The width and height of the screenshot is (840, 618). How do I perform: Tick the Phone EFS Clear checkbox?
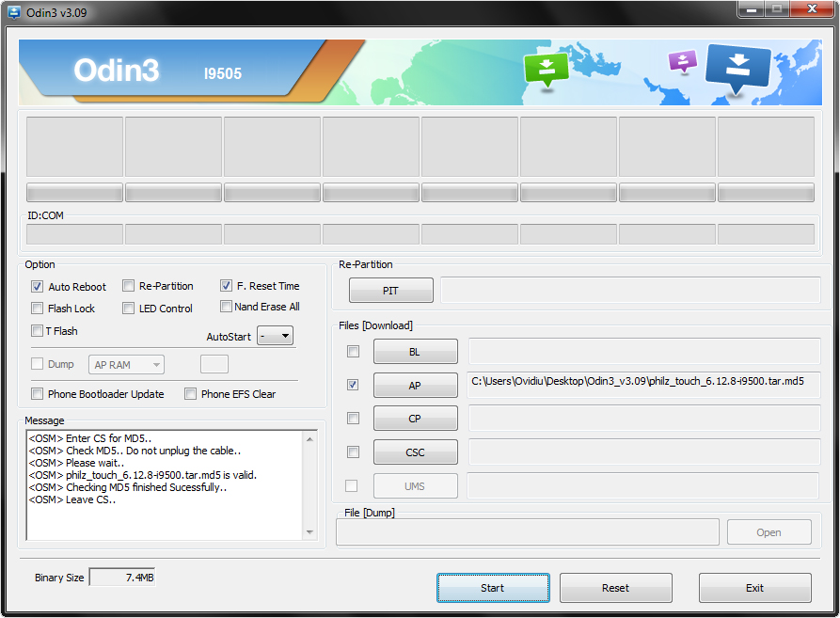pyautogui.click(x=191, y=394)
